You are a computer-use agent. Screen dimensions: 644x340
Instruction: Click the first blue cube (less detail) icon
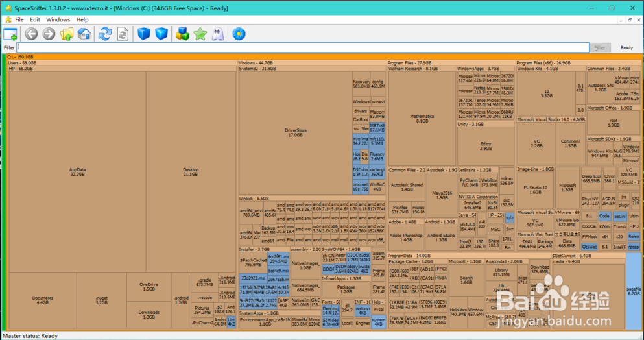(144, 34)
